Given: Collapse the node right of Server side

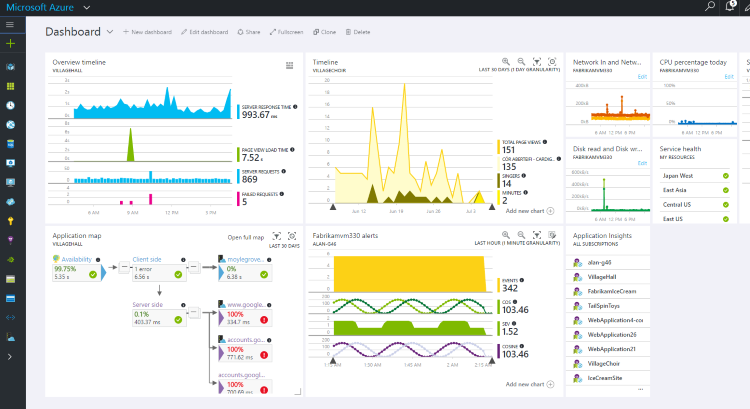Looking at the screenshot, I should click(x=194, y=312).
